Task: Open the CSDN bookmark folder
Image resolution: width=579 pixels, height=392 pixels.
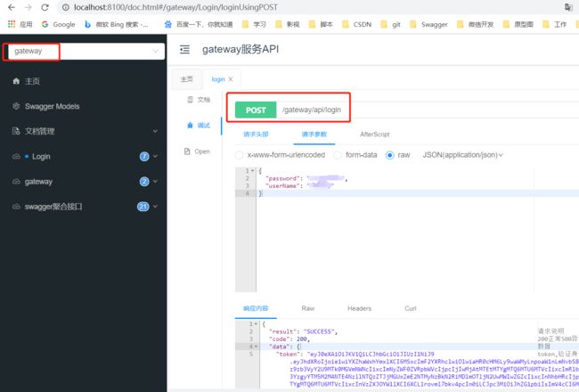Action: [x=356, y=24]
